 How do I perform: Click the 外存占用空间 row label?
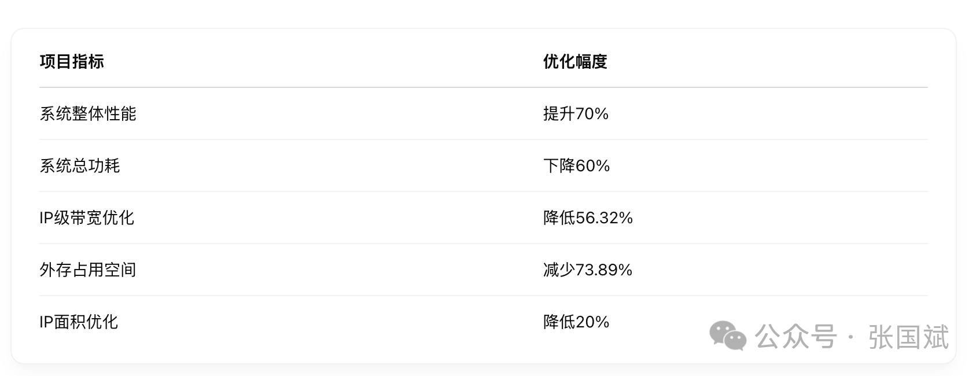coord(88,270)
